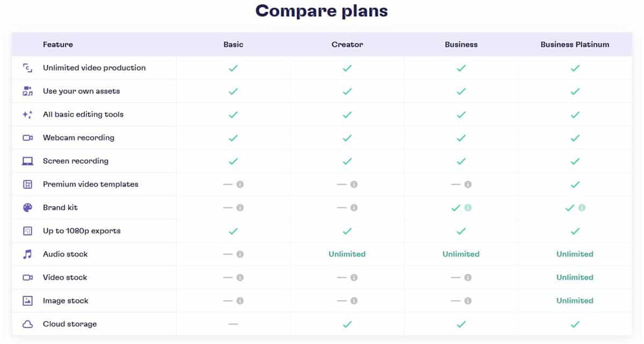Open info tooltip for Premium video templates under Basic

pyautogui.click(x=240, y=184)
